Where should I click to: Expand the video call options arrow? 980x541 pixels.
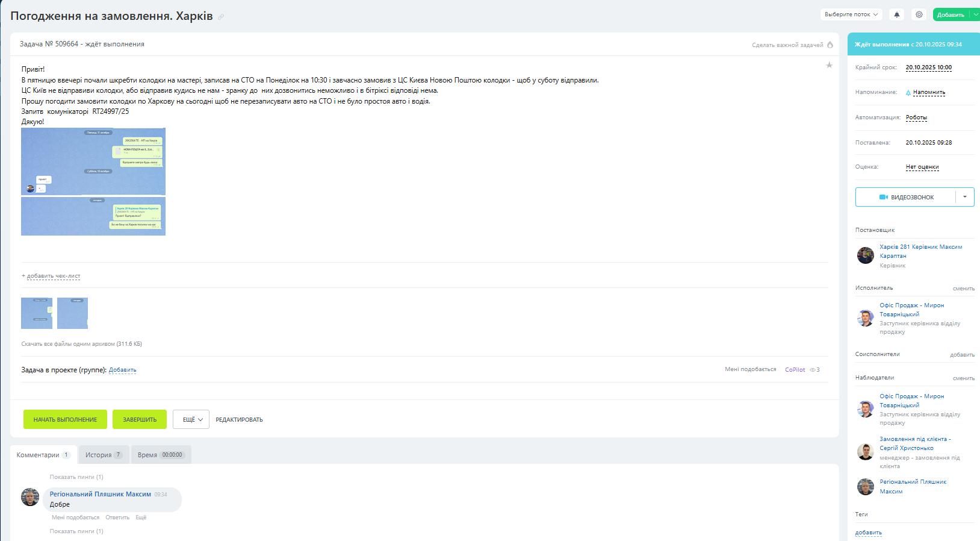click(964, 197)
